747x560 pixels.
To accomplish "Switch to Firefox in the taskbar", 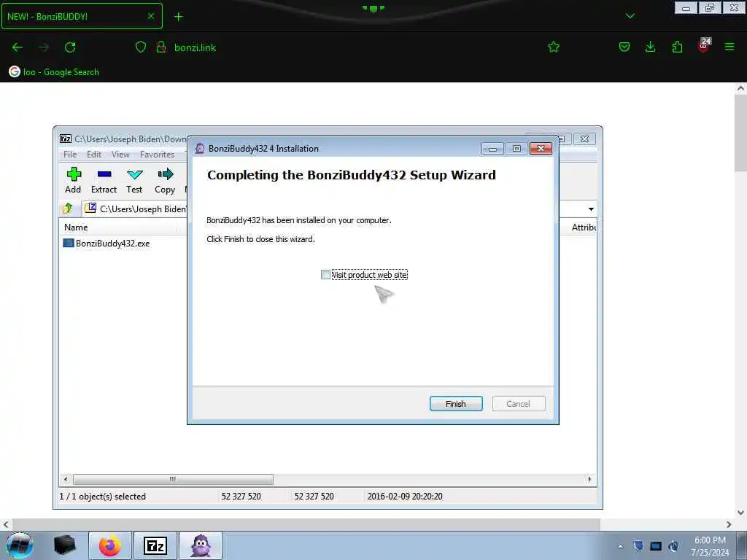I will (110, 545).
